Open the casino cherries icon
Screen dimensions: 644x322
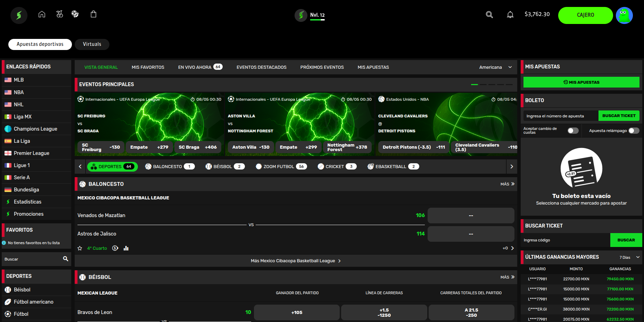tap(60, 14)
